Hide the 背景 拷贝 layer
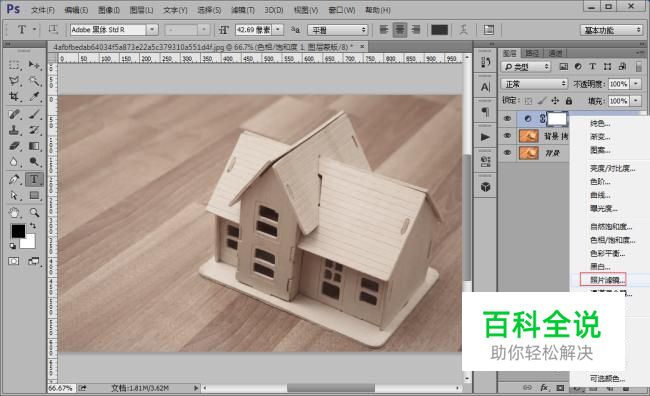The width and height of the screenshot is (650, 396). [x=507, y=136]
